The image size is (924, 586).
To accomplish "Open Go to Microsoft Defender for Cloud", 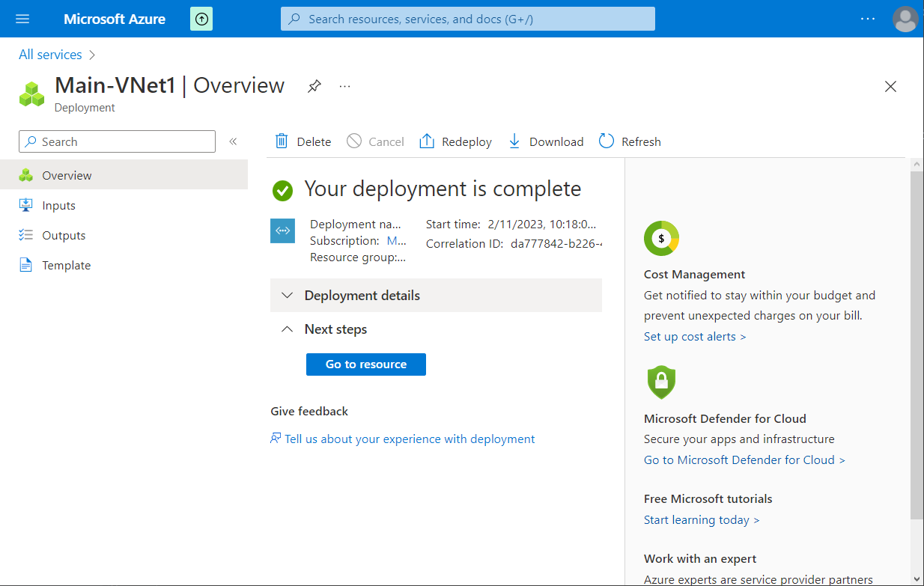I will point(744,460).
